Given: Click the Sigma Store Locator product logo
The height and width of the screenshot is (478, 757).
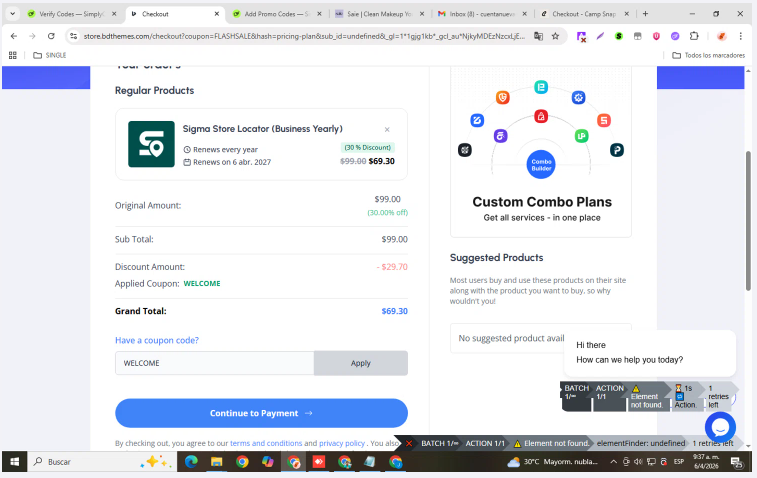Looking at the screenshot, I should click(151, 144).
